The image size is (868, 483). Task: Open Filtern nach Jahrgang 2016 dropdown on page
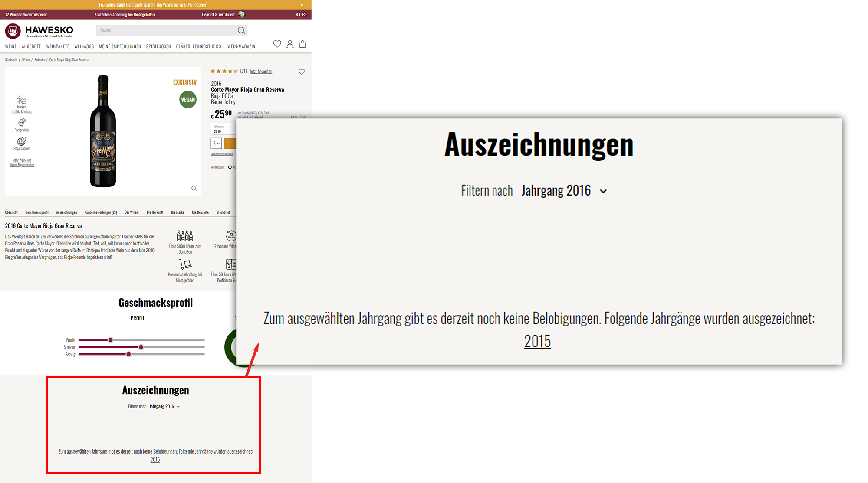(164, 407)
